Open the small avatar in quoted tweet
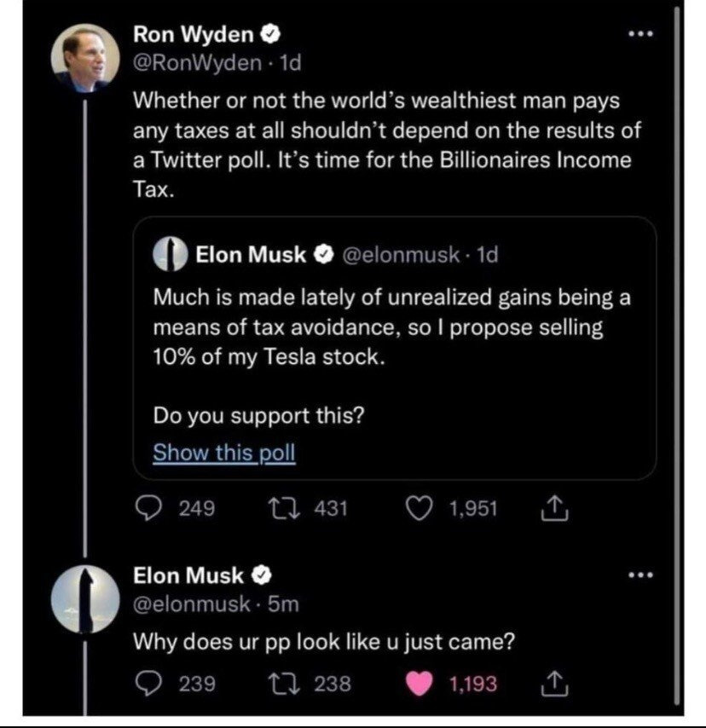This screenshot has width=706, height=728. point(171,253)
